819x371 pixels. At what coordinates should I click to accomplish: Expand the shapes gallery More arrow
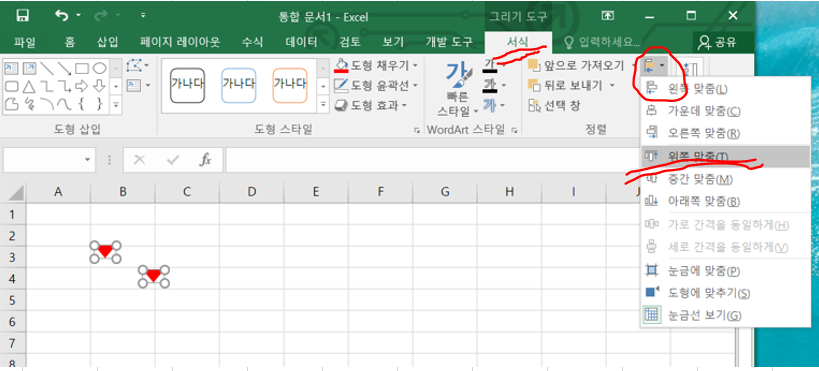pos(116,105)
